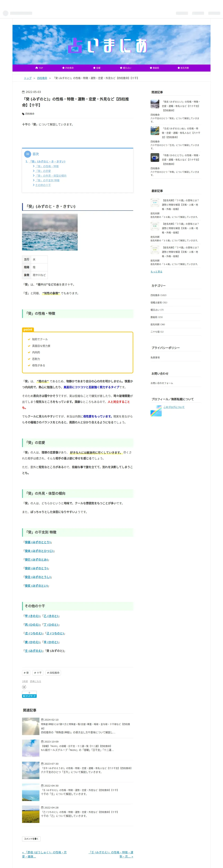The height and width of the screenshot is (868, 223).
Task: Open sidebar ring thumbnail for 辛酉 article
Action: 155,157
